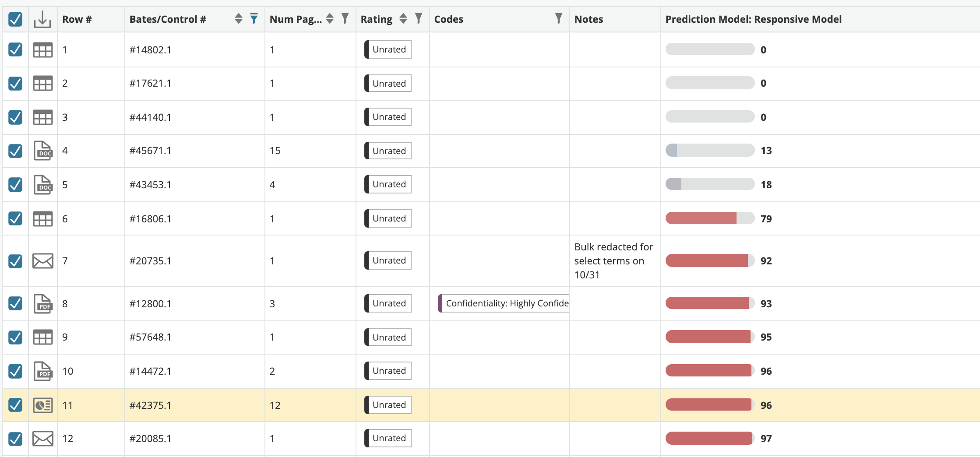Open presentation icon for #42375.1
Viewport: 980px width, 457px height.
click(x=43, y=405)
